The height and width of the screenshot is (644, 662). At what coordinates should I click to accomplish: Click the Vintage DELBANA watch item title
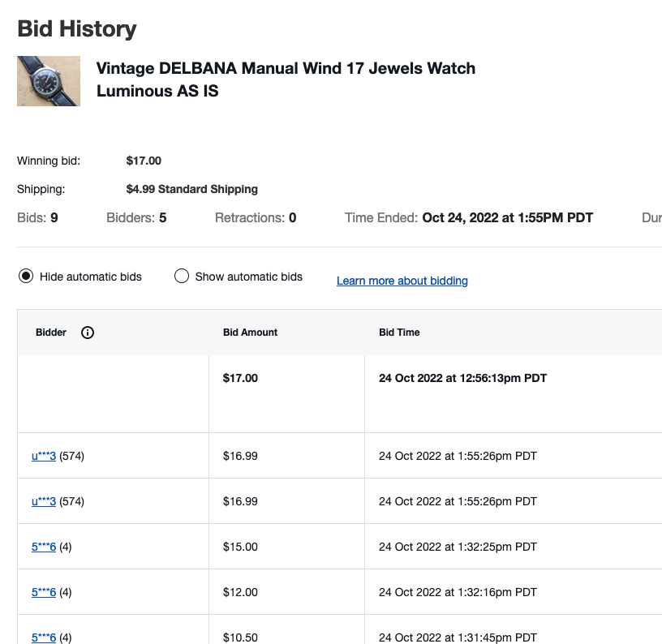(286, 79)
